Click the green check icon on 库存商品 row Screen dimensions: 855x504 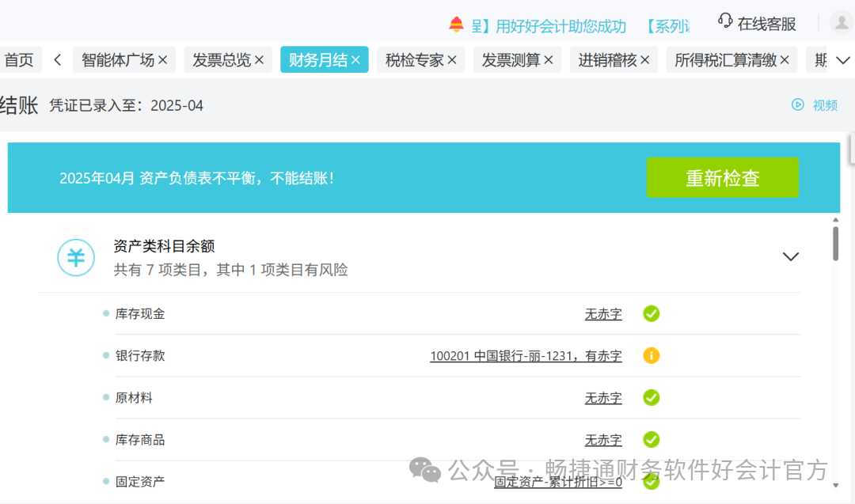click(651, 440)
